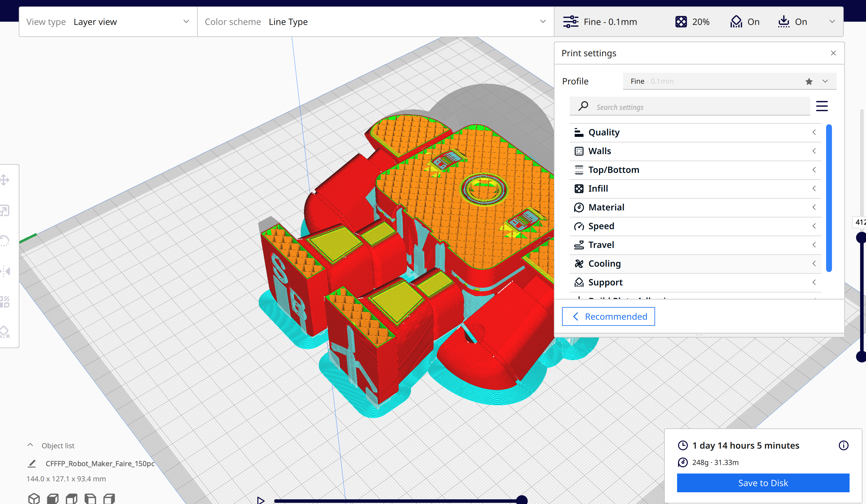Click the profile star icon
The width and height of the screenshot is (866, 504).
tap(809, 81)
